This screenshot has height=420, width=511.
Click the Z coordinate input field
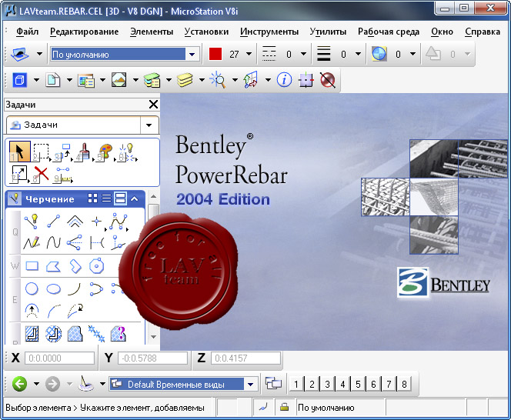tap(245, 358)
